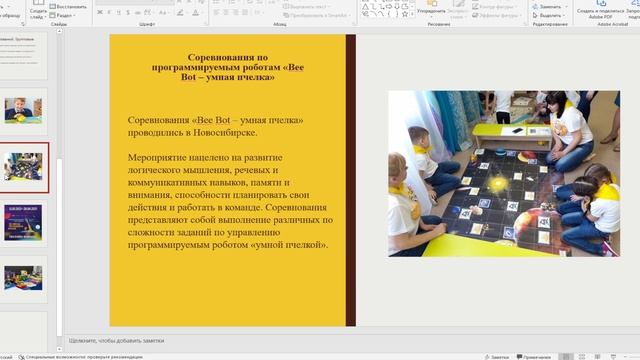
Task: Center the paragraph text
Action: click(x=226, y=13)
